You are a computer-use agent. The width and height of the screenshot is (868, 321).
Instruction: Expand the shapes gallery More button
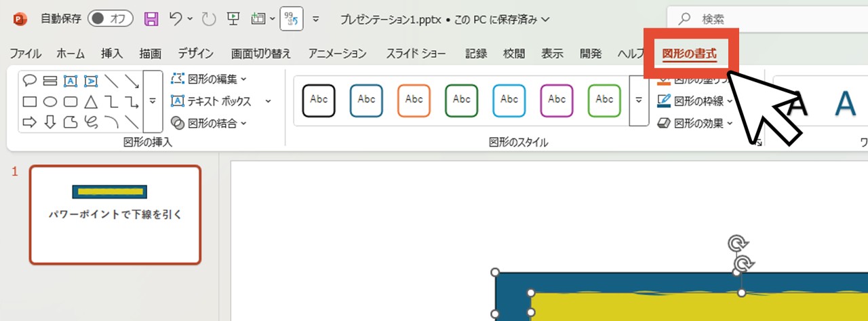click(153, 101)
